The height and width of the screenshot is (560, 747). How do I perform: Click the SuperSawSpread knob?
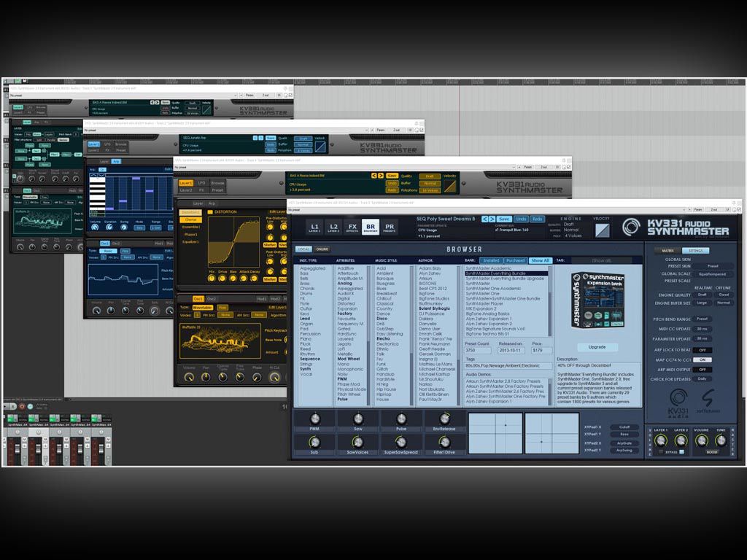pyautogui.click(x=401, y=442)
